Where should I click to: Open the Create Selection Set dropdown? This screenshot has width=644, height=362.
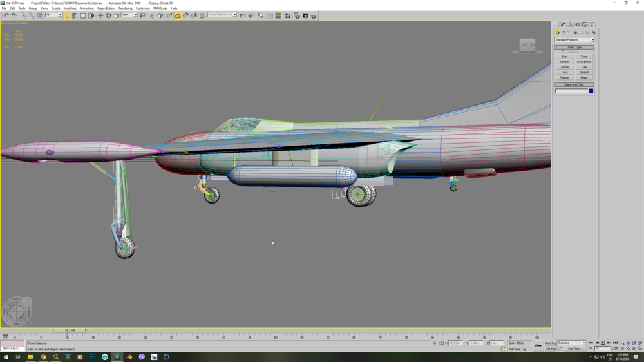[222, 14]
